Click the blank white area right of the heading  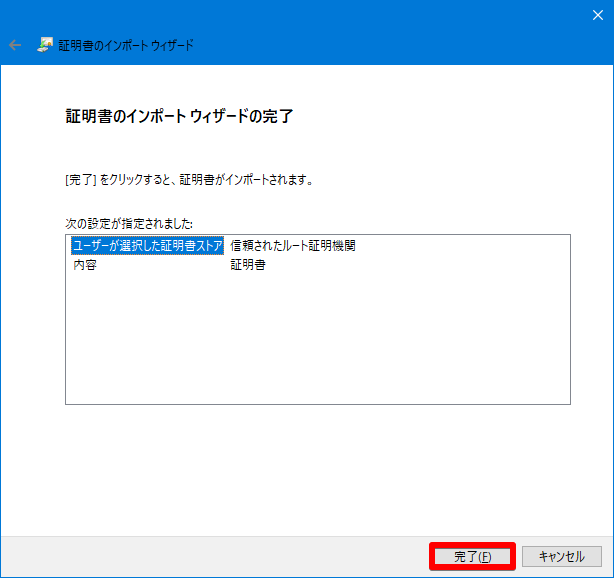click(450, 117)
